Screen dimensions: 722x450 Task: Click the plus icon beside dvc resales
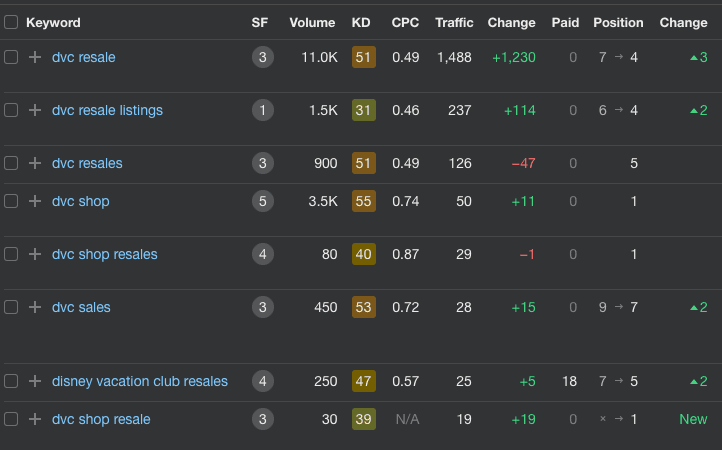[x=35, y=164]
